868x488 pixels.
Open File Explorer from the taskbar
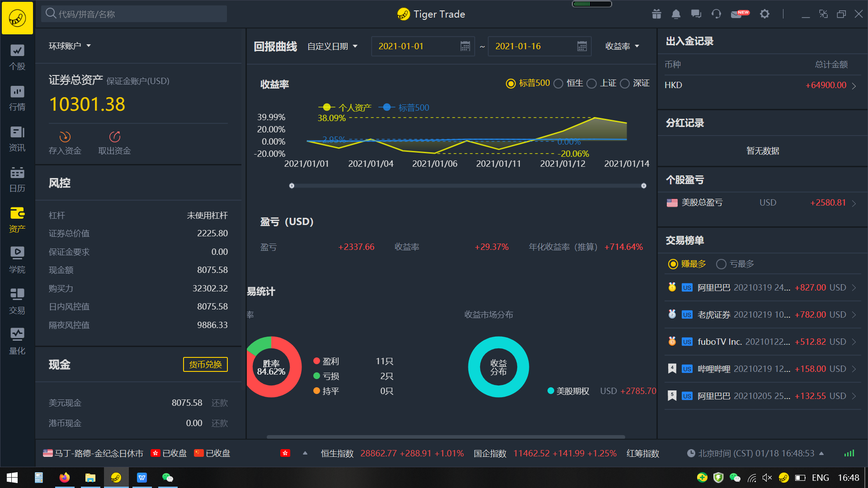pos(90,478)
